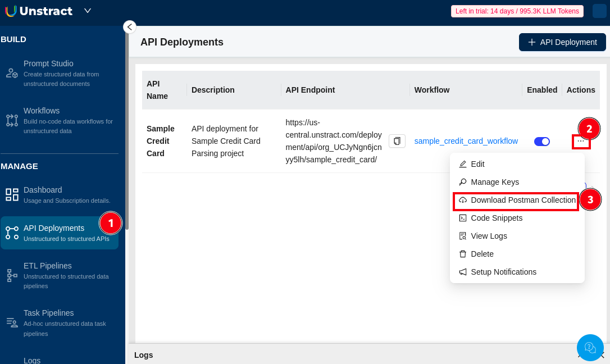Click the Actions column header
610x364 pixels.
pos(581,90)
